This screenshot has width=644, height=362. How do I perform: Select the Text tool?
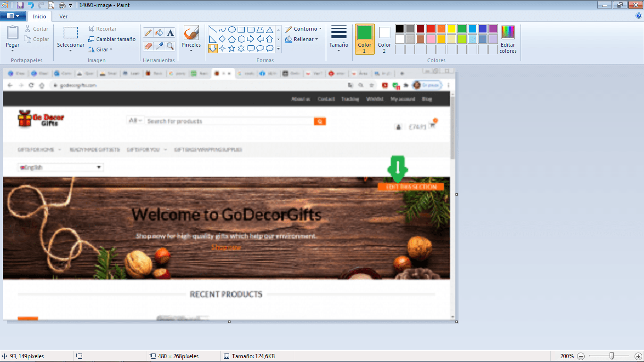[x=170, y=33]
